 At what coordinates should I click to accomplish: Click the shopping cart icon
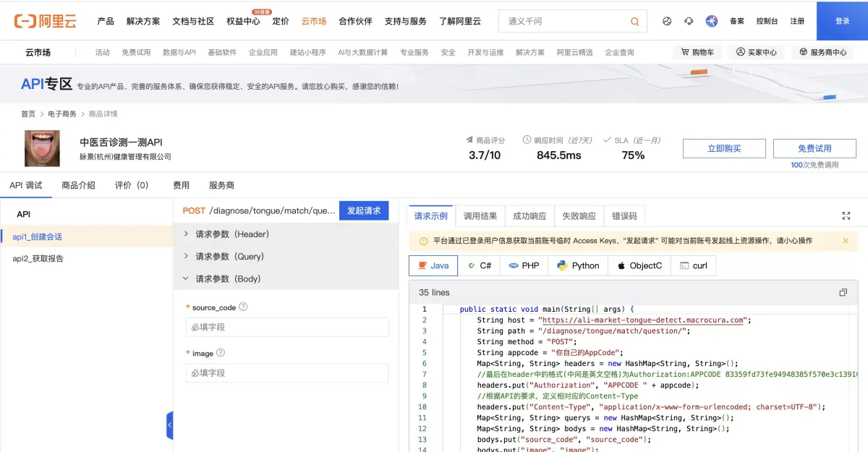[685, 52]
